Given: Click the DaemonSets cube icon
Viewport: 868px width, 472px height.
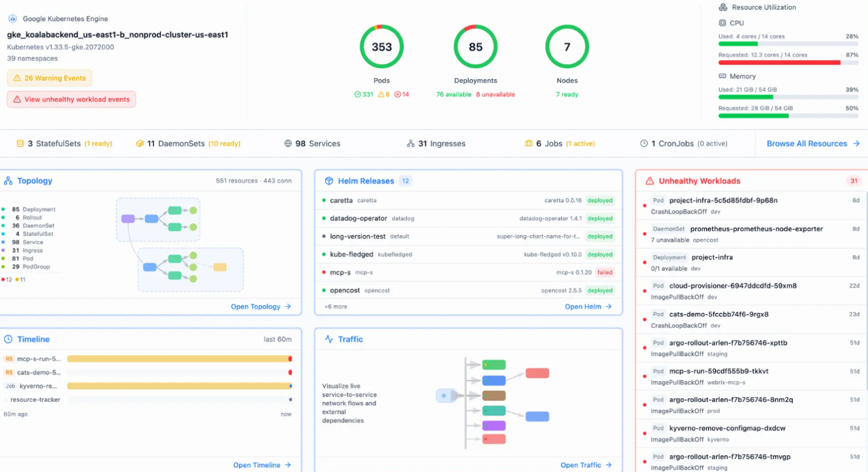Looking at the screenshot, I should pos(140,144).
